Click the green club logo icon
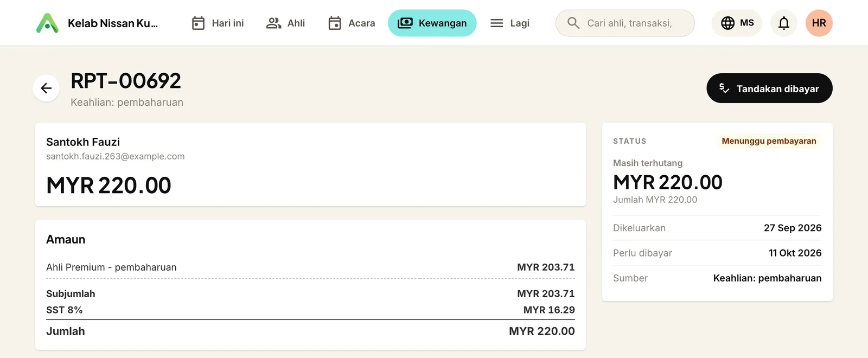 tap(47, 23)
